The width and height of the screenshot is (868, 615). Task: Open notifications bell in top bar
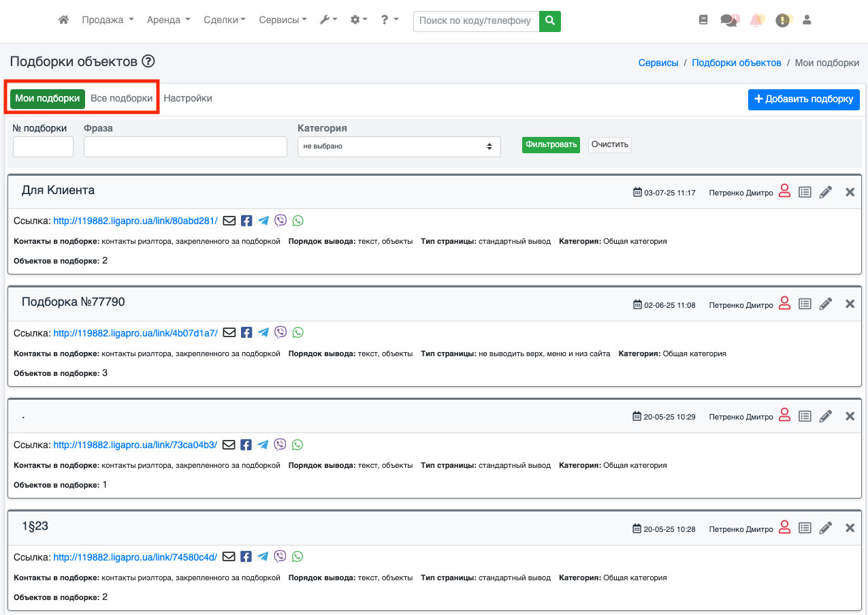click(756, 20)
